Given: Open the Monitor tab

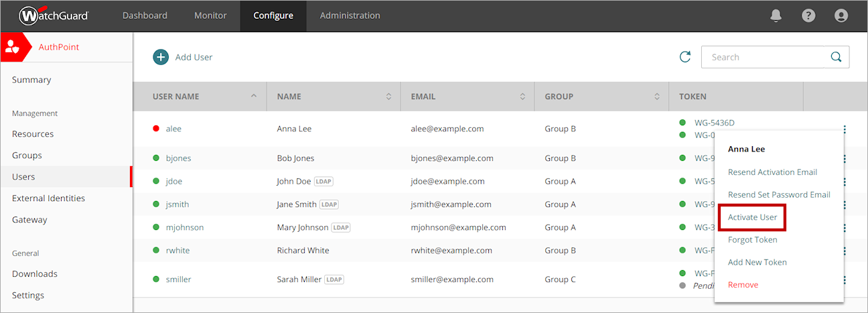Looking at the screenshot, I should click(210, 15).
